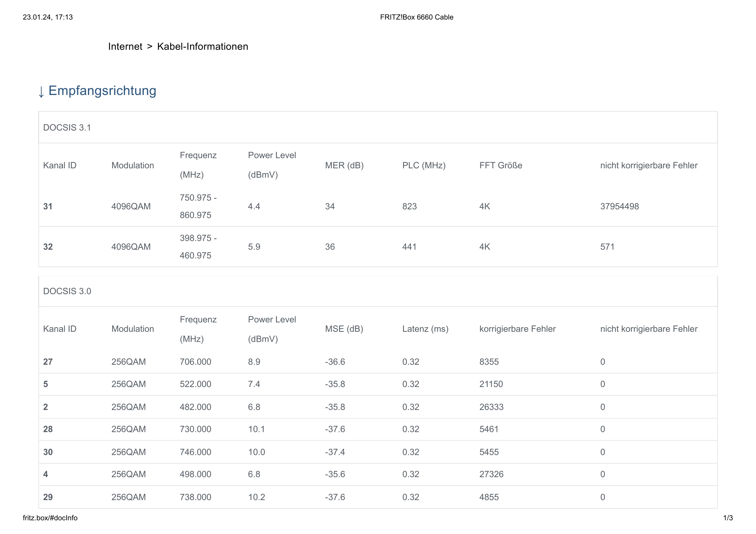This screenshot has width=756, height=534.
Task: Click the FRITZ!Box 6660 Cable page title
Action: [417, 17]
